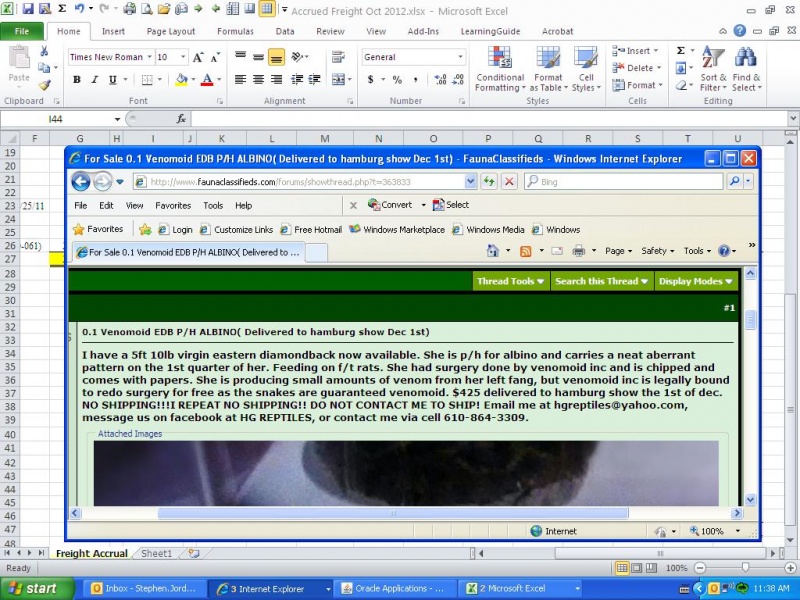Toggle Center text alignment button

point(259,80)
